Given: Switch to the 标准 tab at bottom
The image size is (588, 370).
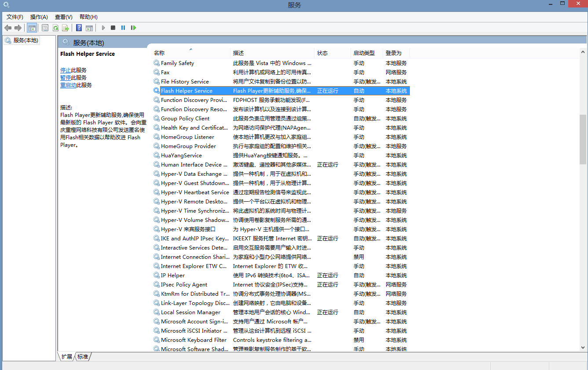Looking at the screenshot, I should (83, 356).
